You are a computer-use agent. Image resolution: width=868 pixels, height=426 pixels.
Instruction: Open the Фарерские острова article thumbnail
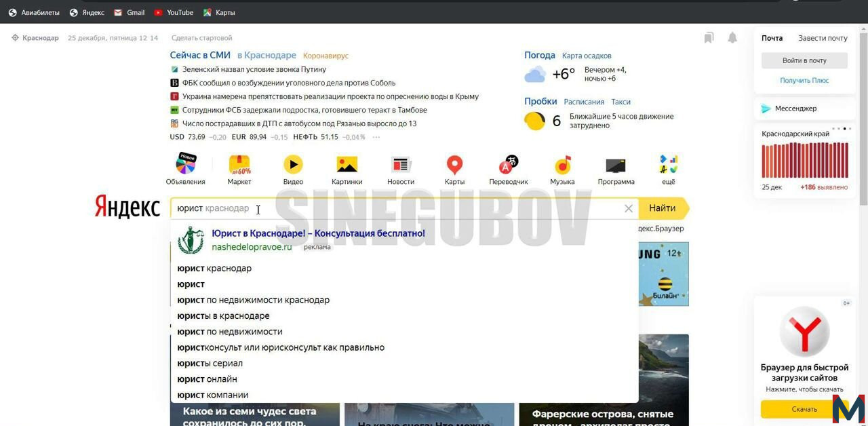click(604, 380)
